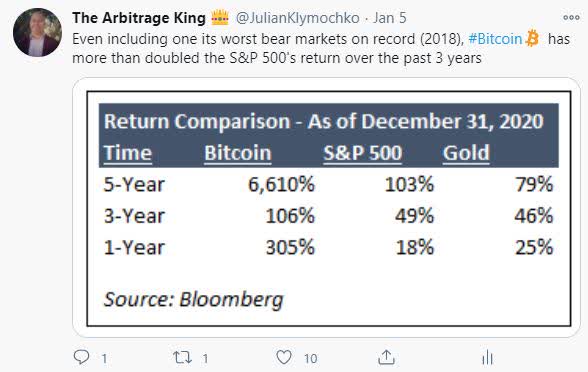The width and height of the screenshot is (588, 372).
Task: Click the Jan 5 tweet timestamp
Action: (x=390, y=18)
